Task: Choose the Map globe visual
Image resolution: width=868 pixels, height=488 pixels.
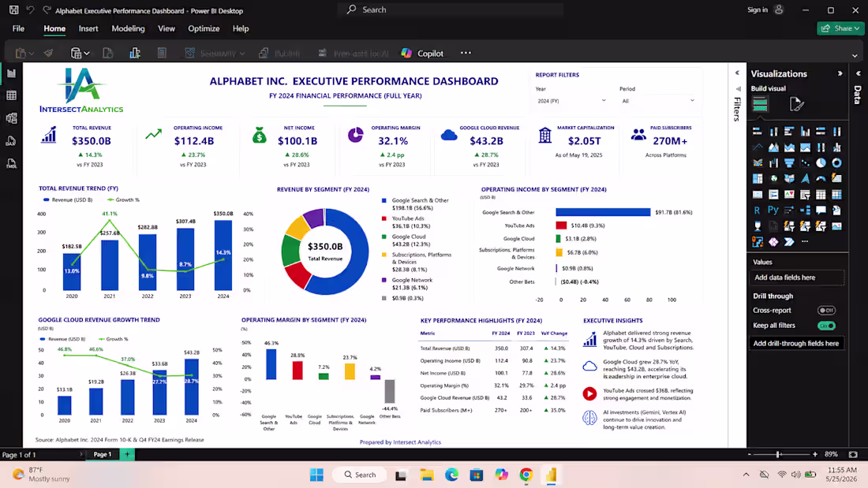Action: 773,179
